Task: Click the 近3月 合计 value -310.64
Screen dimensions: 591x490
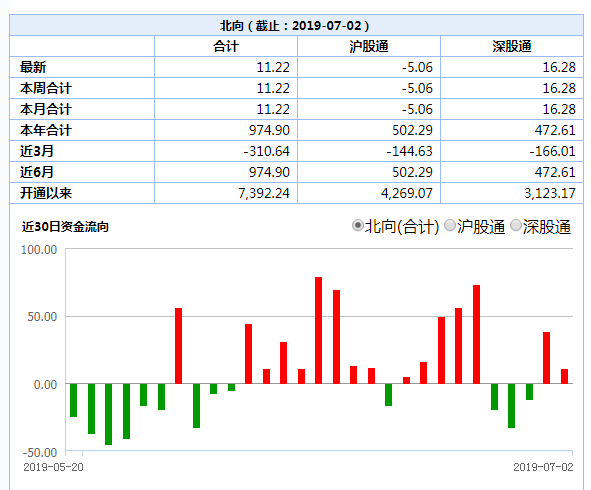Action: pos(266,152)
